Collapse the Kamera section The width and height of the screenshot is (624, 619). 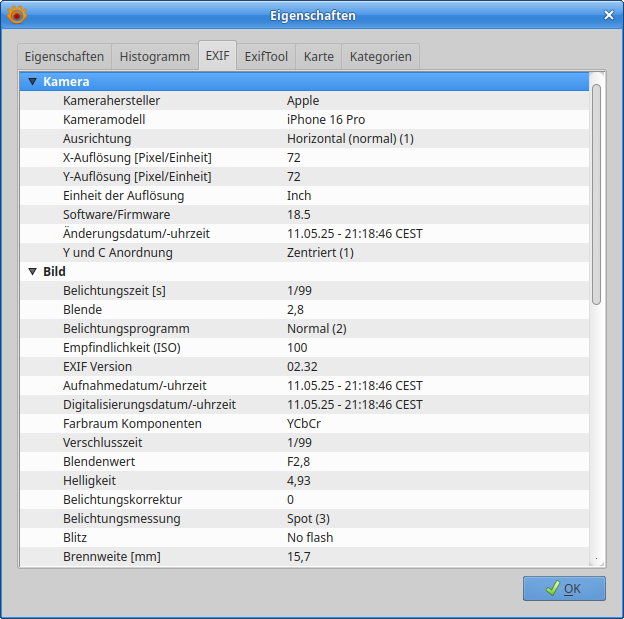tap(32, 82)
